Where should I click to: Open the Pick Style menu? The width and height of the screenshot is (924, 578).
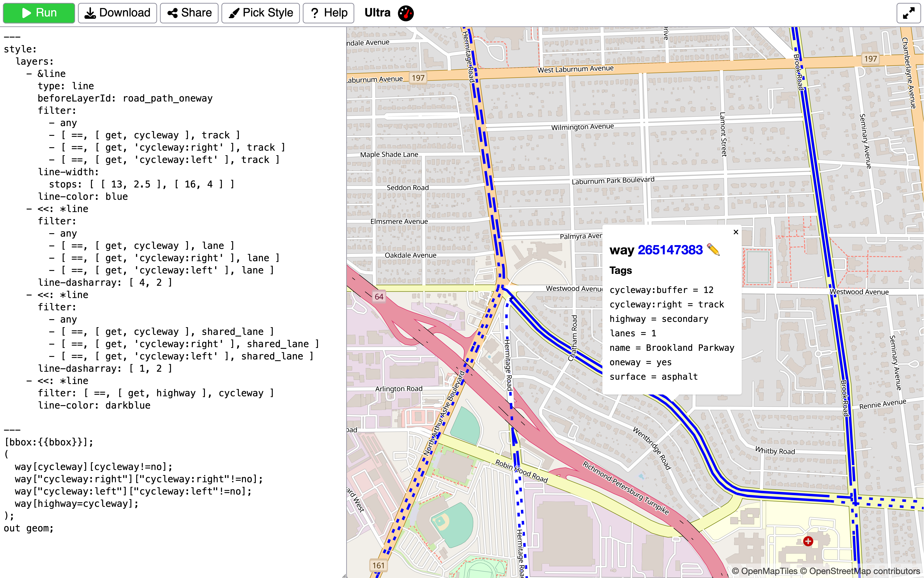tap(260, 13)
